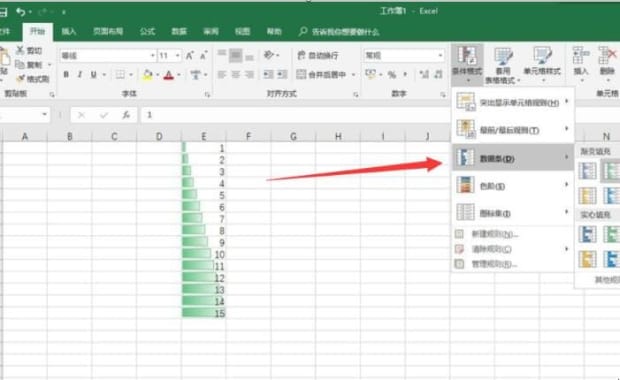Toggle Wrap Text button
The image size is (620, 380).
click(318, 55)
